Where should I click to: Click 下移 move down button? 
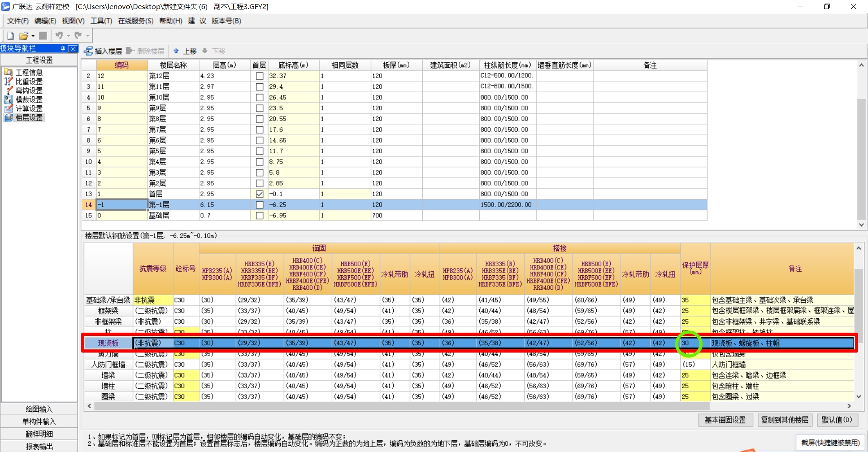214,51
